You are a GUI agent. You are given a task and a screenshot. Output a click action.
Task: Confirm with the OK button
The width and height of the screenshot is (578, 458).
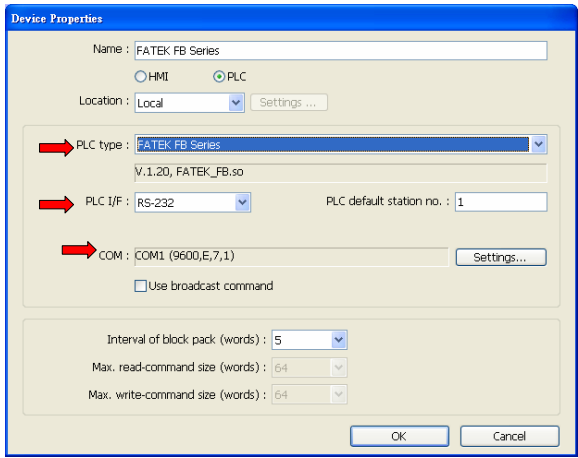(400, 436)
